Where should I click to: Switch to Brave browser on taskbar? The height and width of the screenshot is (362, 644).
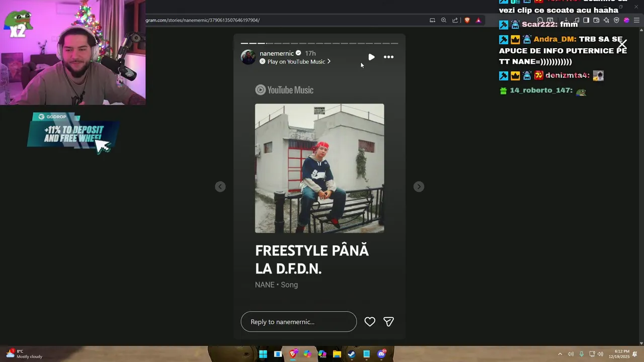pos(293,354)
